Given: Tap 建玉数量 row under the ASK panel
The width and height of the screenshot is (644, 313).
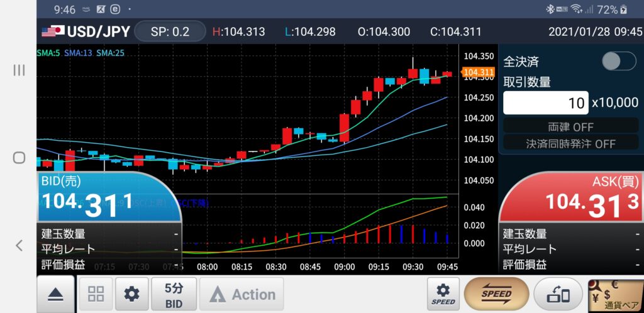Looking at the screenshot, I should pos(571,234).
